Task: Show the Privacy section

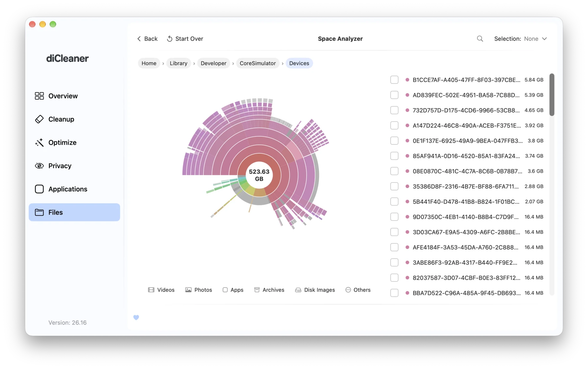Action: click(74, 166)
